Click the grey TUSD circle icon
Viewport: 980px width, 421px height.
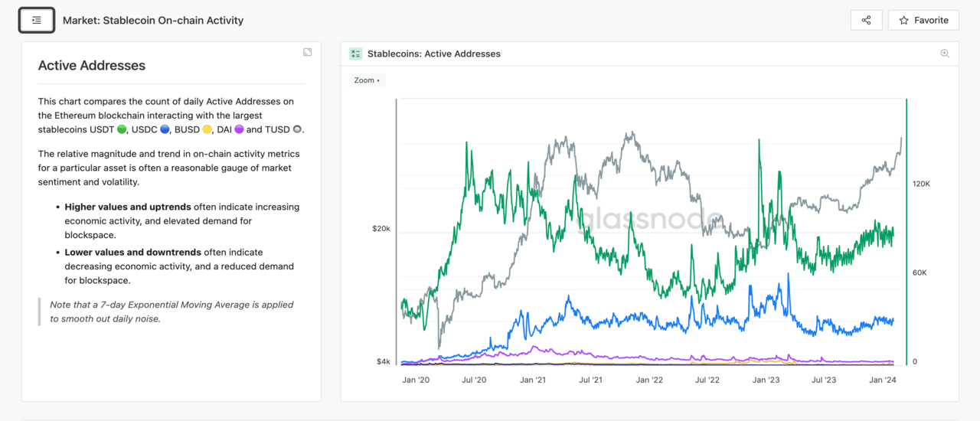point(297,130)
